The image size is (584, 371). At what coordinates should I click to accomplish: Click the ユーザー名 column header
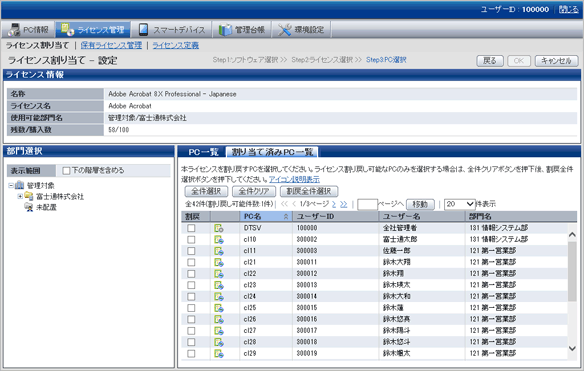pyautogui.click(x=422, y=216)
